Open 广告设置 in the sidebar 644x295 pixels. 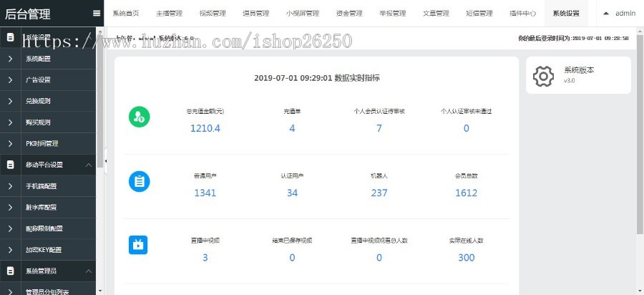pos(38,79)
